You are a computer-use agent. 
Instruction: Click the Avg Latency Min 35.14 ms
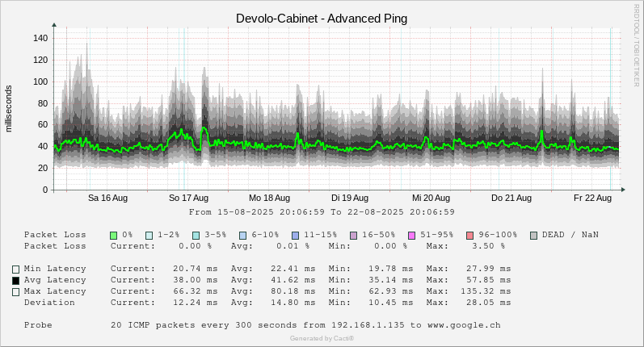click(390, 280)
